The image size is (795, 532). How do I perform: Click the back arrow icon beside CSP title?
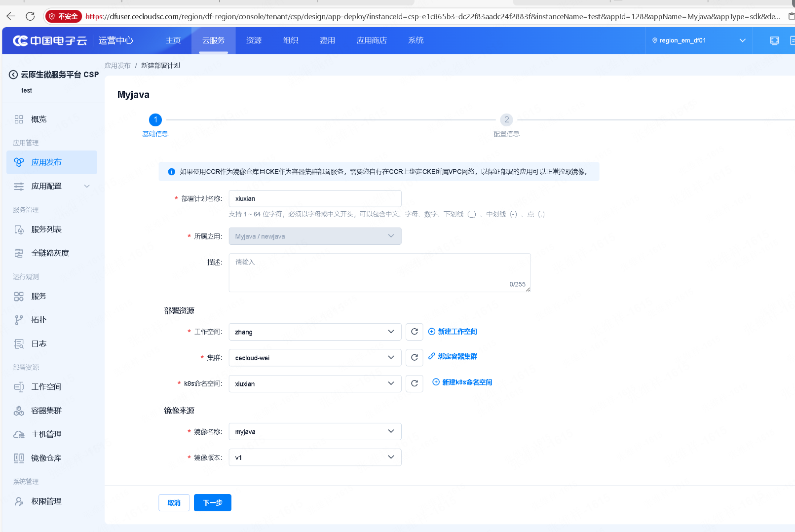pos(13,75)
